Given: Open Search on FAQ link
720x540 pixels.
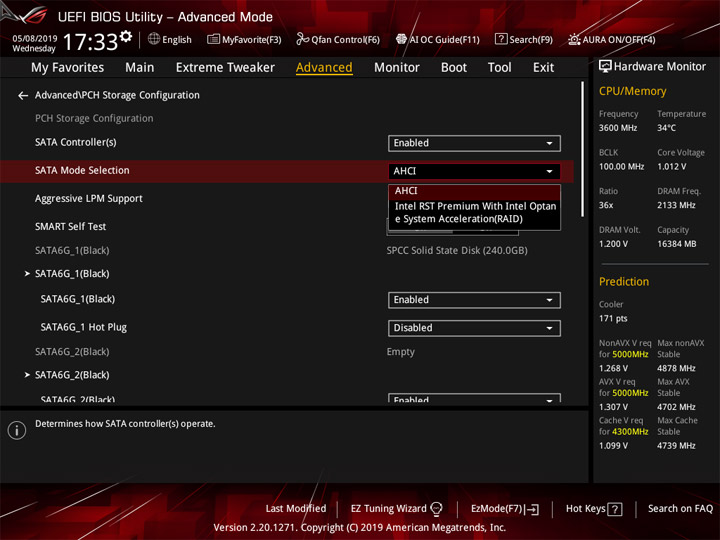Looking at the screenshot, I should (680, 509).
